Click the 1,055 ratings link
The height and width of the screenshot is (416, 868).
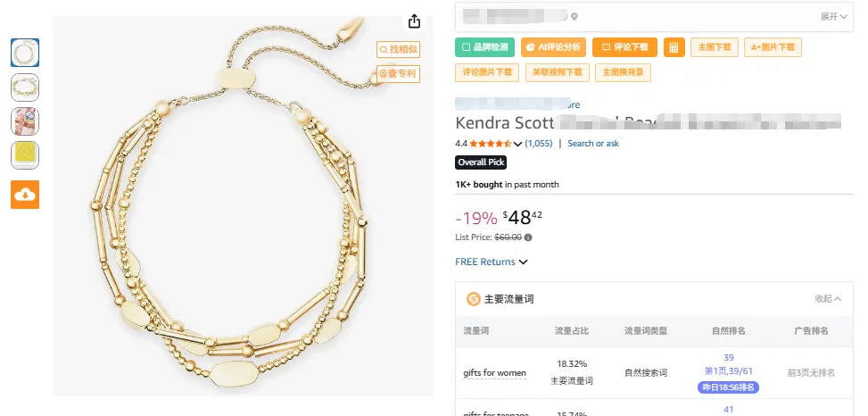pos(539,144)
